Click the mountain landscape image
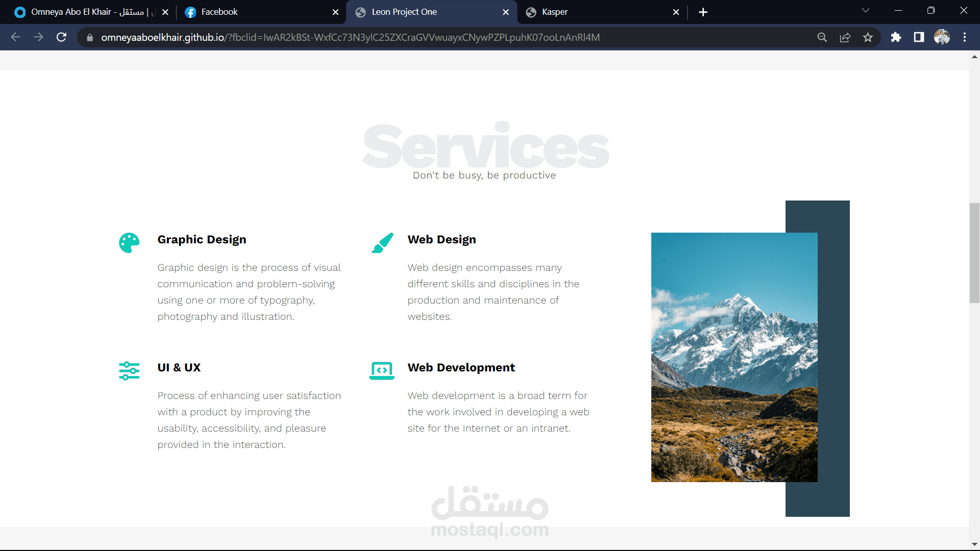The width and height of the screenshot is (980, 551). coord(734,357)
